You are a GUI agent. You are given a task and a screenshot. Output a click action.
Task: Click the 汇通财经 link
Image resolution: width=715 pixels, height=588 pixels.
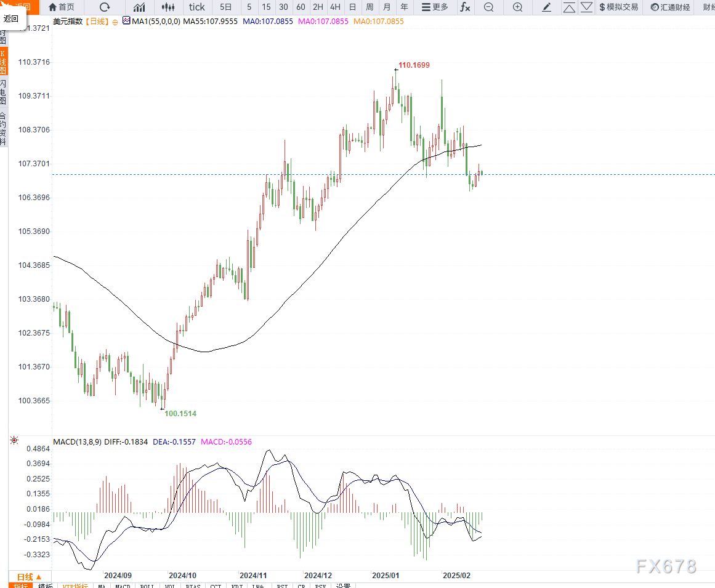click(670, 7)
